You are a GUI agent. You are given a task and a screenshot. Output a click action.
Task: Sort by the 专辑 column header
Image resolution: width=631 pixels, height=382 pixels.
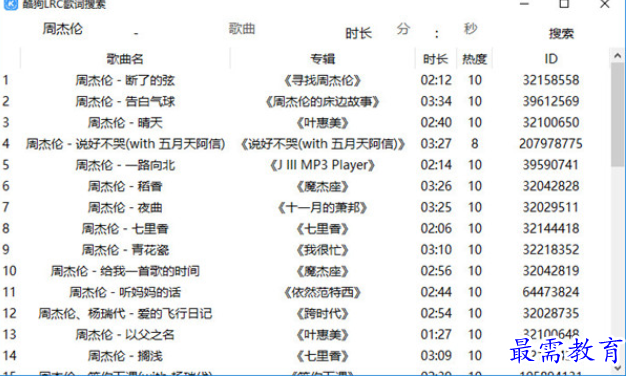coord(323,59)
